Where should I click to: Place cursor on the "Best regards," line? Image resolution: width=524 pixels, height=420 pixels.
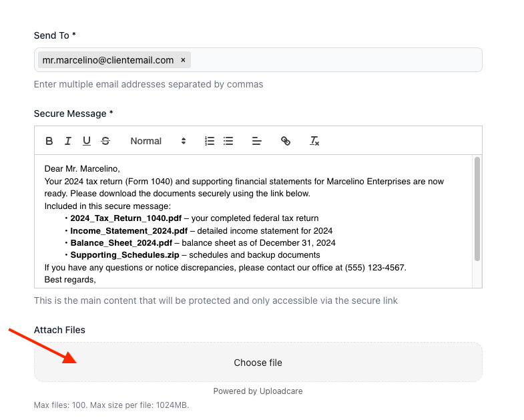pyautogui.click(x=70, y=280)
